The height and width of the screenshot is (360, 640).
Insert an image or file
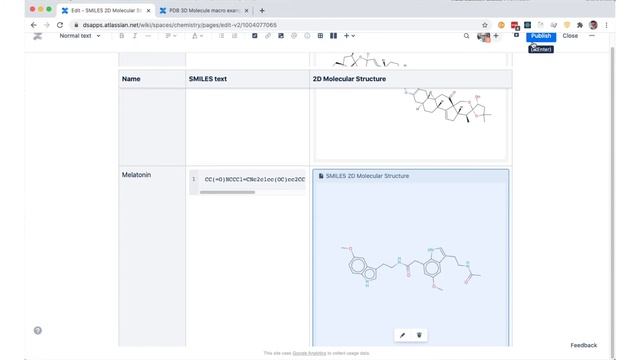(x=281, y=36)
